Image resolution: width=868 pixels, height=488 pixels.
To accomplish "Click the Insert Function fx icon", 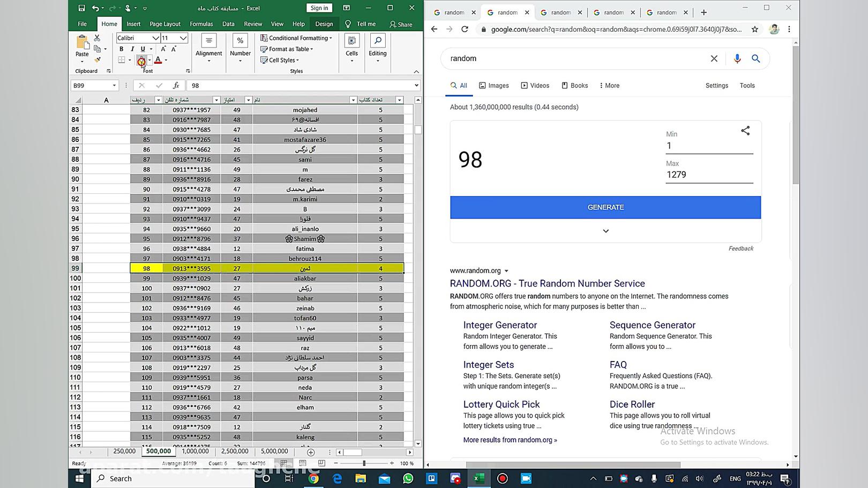I will 176,85.
